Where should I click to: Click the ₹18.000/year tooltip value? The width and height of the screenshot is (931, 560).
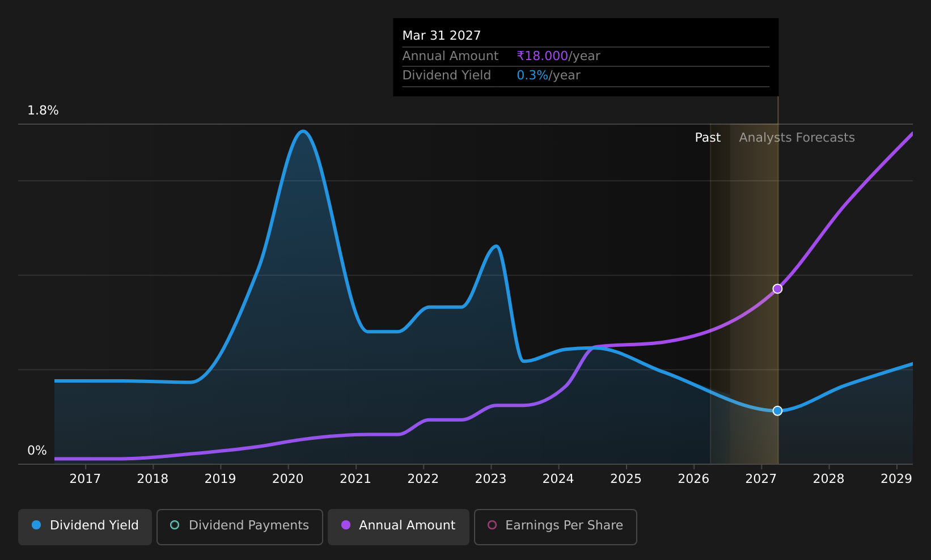[x=558, y=56]
